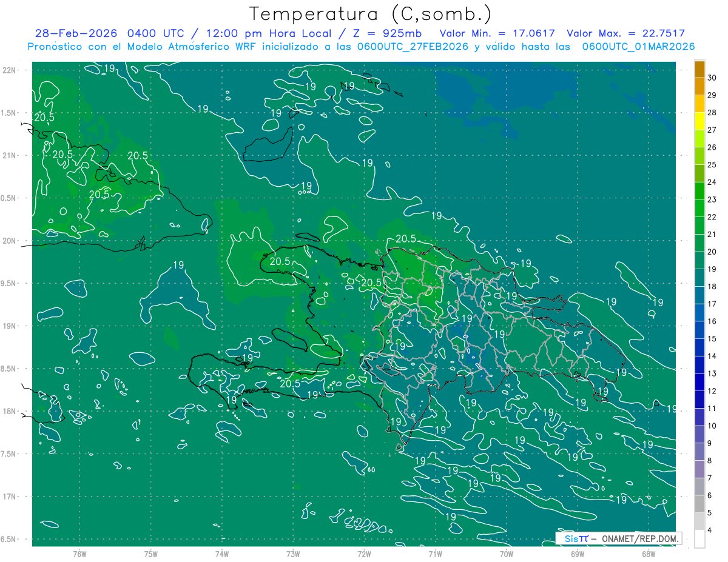728x562 pixels.
Task: Click the color scale value 14
Action: [712, 356]
